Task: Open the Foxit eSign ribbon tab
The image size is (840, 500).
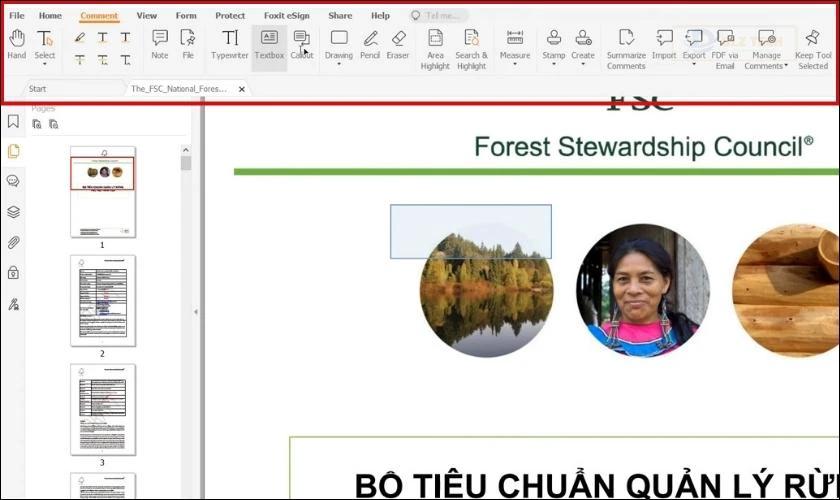Action: pyautogui.click(x=287, y=16)
